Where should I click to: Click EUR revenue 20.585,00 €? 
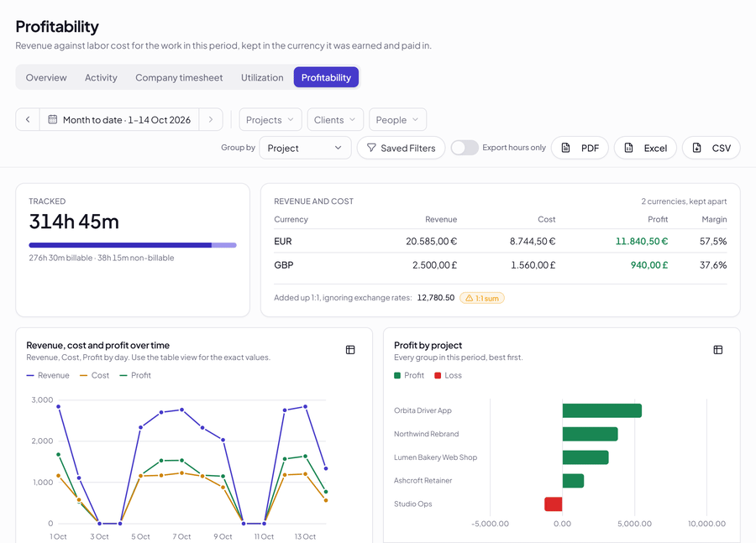pos(431,242)
